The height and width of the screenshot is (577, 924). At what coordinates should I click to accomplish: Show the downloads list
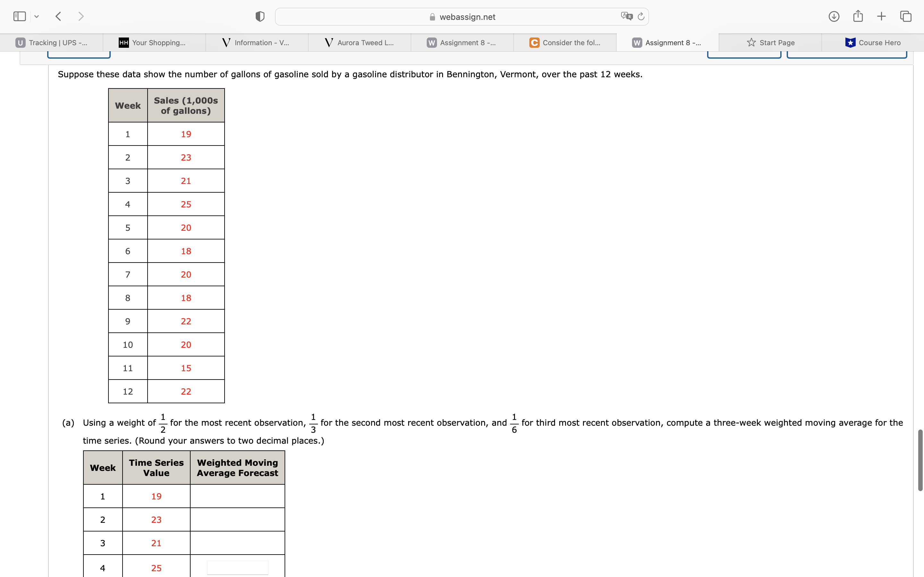834,16
